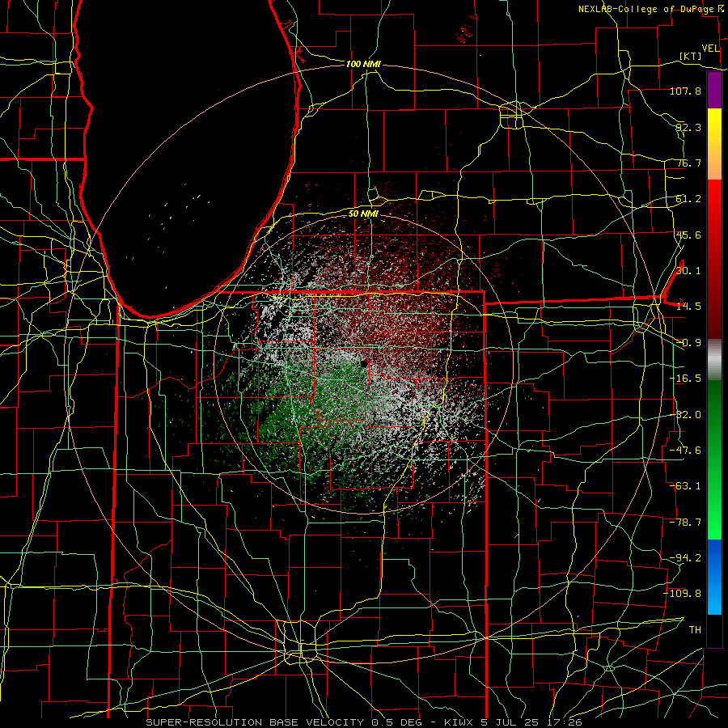Select the 61.2 velocity scale value
728x728 pixels.
click(688, 199)
